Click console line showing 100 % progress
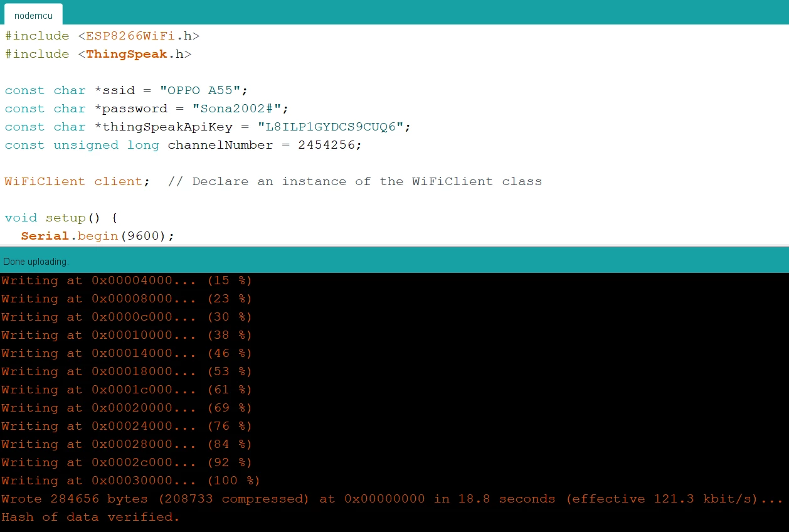 point(130,481)
